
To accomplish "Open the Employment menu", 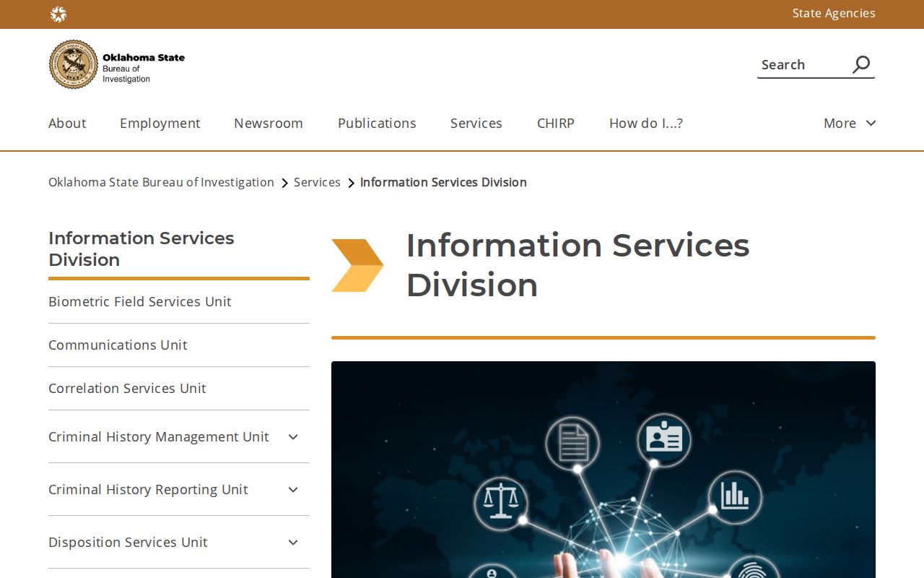I will point(160,123).
